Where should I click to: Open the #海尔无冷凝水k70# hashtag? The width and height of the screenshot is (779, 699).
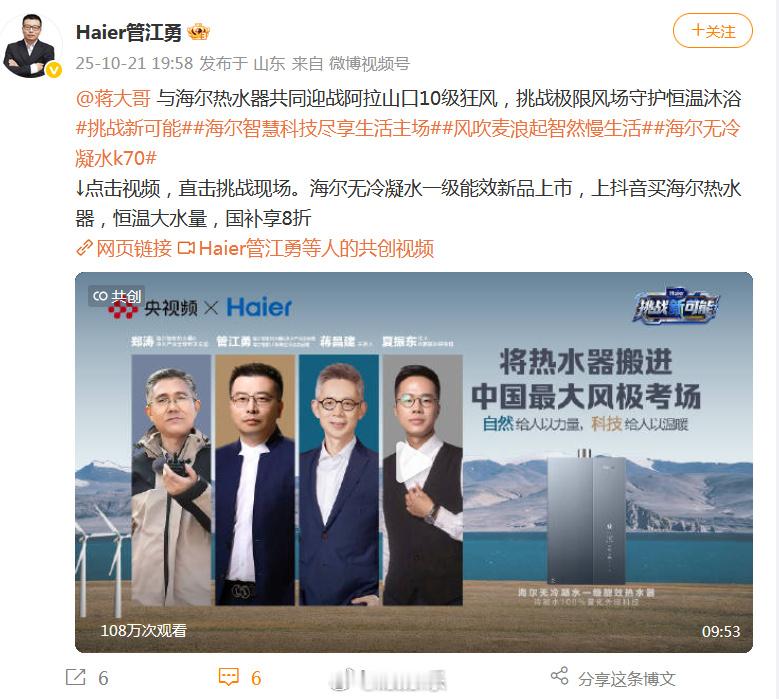[407, 143]
